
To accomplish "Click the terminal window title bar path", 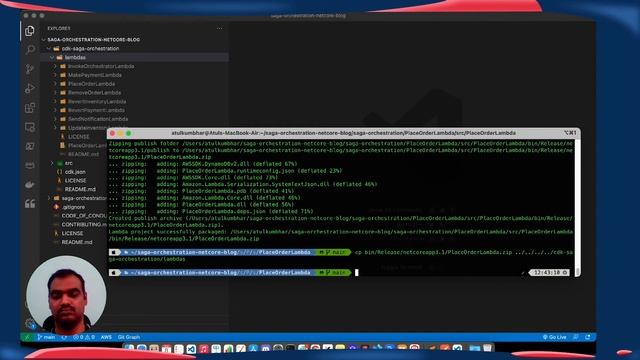I will (343, 133).
